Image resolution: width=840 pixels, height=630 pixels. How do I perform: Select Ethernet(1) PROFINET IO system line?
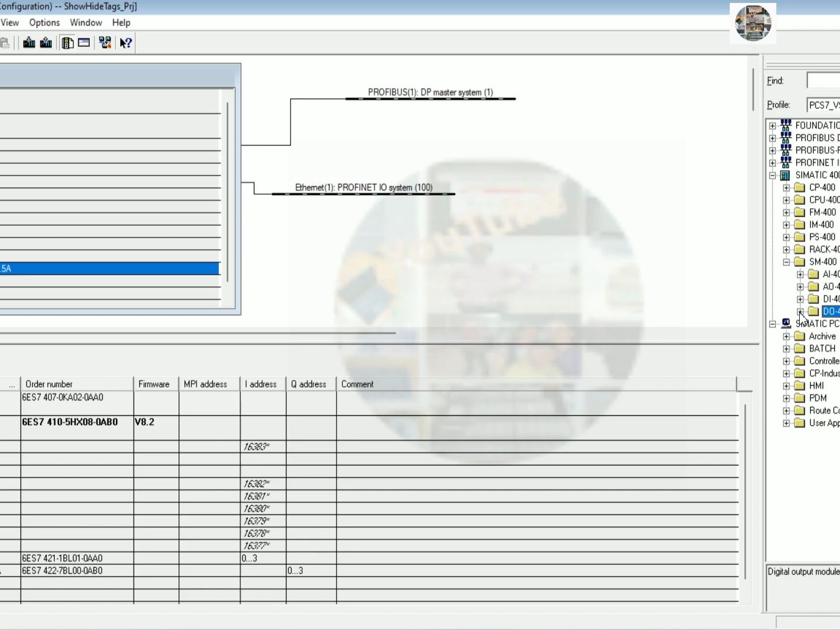tap(363, 193)
